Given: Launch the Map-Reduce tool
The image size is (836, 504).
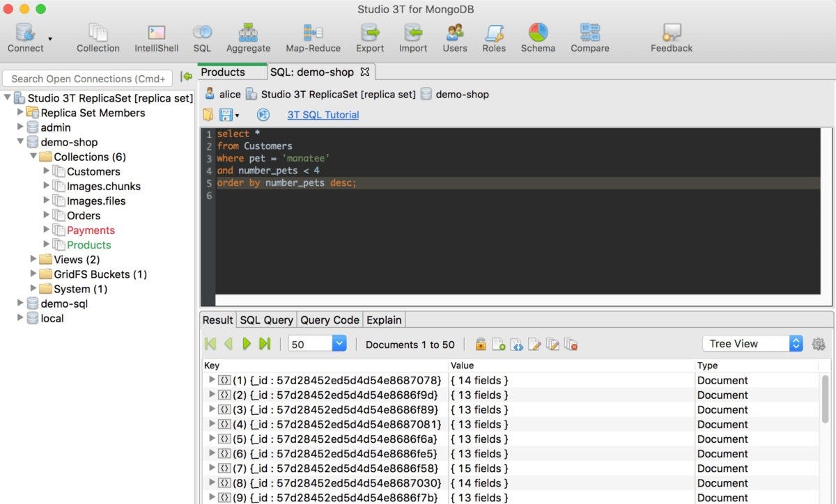Looking at the screenshot, I should point(313,36).
